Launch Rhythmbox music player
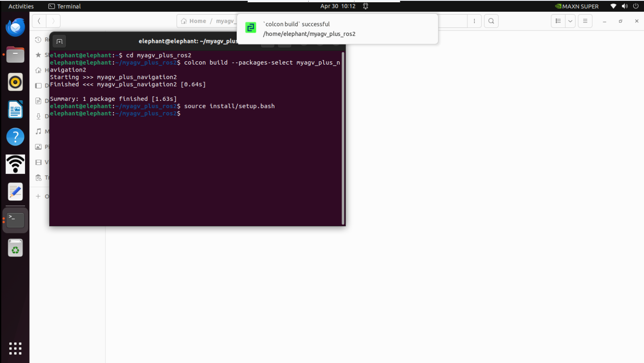The height and width of the screenshot is (363, 644). pos(15,82)
